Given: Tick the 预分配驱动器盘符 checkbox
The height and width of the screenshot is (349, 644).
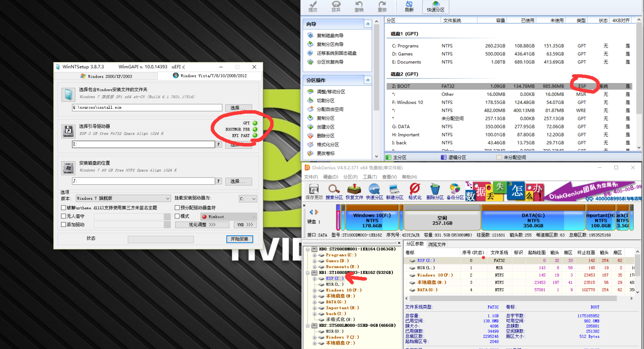Looking at the screenshot, I should click(x=177, y=207).
